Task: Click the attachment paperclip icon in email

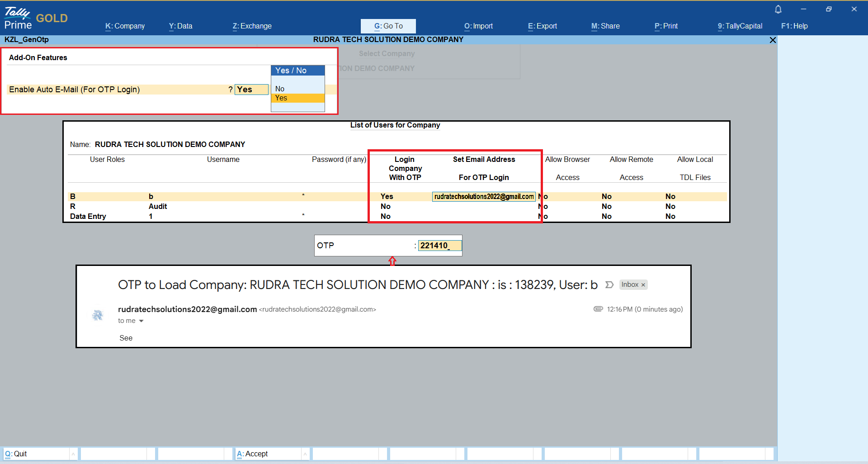Action: coord(598,309)
